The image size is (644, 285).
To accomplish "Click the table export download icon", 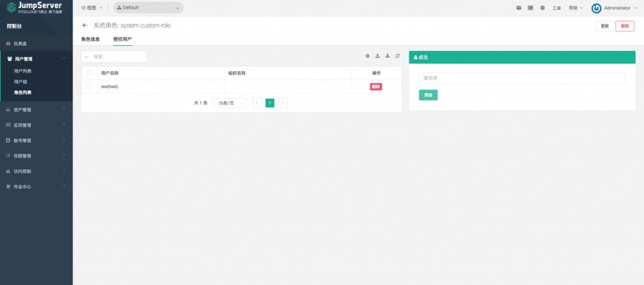I will 387,56.
